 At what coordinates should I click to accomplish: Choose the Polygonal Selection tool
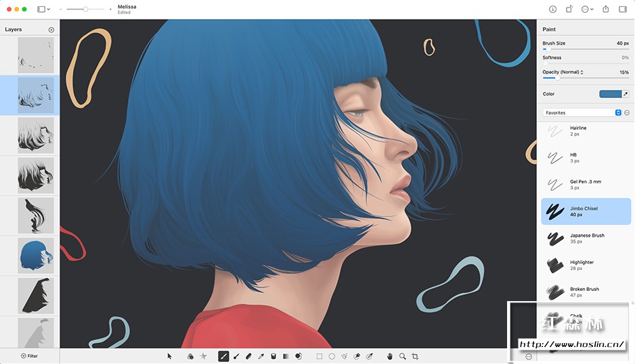point(344,357)
